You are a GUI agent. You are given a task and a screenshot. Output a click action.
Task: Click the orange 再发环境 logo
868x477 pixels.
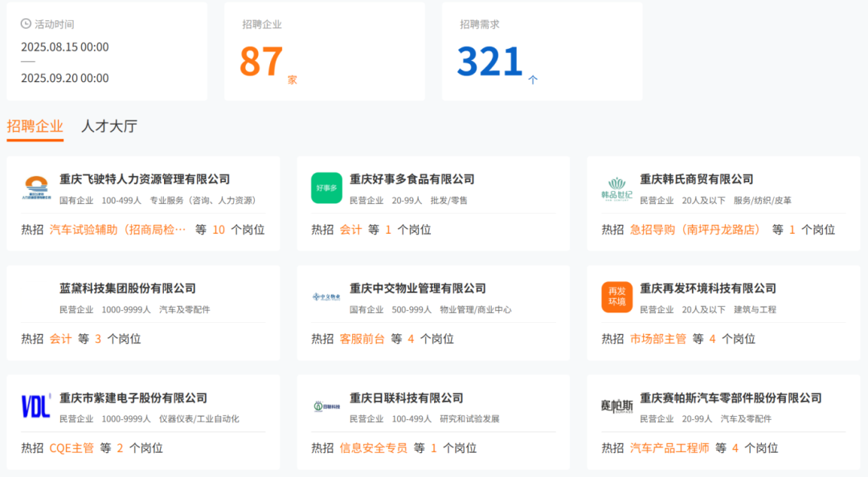click(616, 297)
